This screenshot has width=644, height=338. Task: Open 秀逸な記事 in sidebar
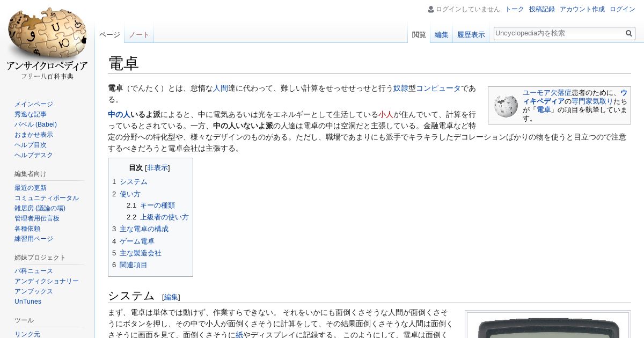tap(31, 114)
